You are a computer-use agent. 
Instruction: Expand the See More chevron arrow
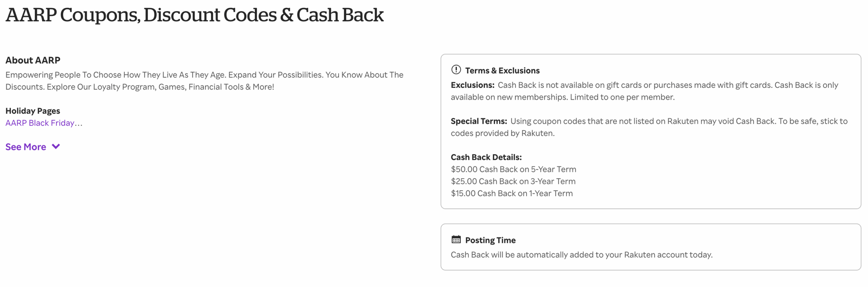[56, 146]
